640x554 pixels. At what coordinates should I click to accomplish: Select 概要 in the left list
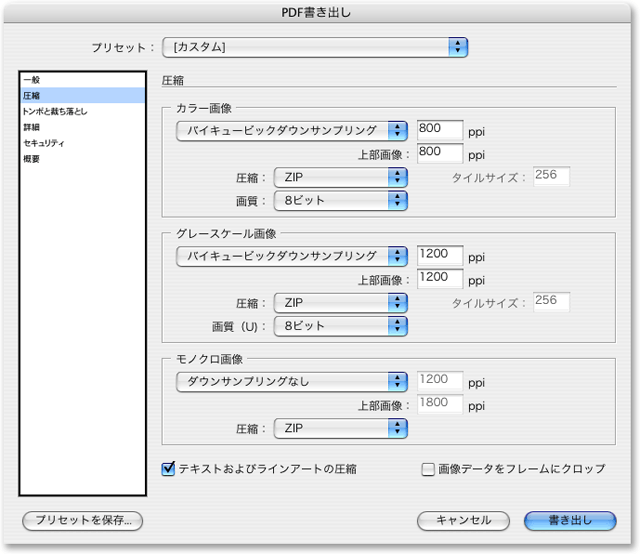click(x=32, y=160)
